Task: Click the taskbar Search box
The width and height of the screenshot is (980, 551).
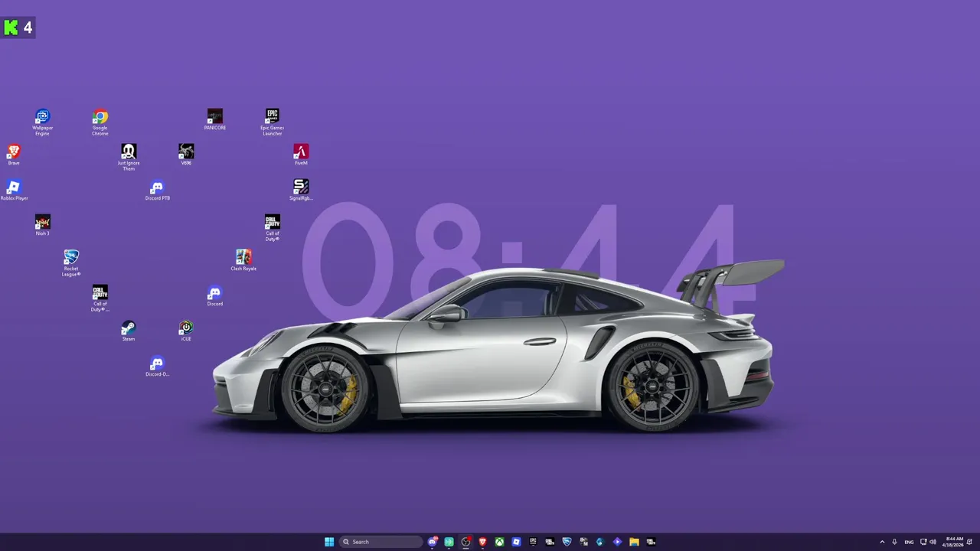Action: [x=381, y=542]
